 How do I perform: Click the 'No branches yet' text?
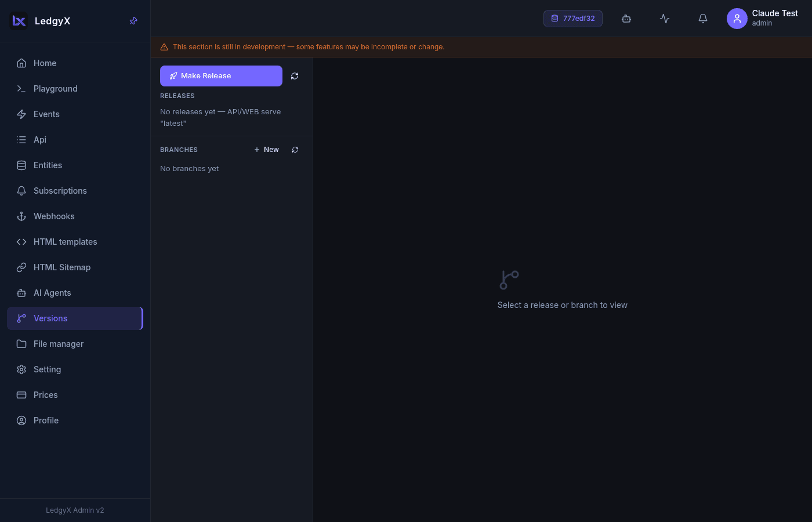click(190, 169)
